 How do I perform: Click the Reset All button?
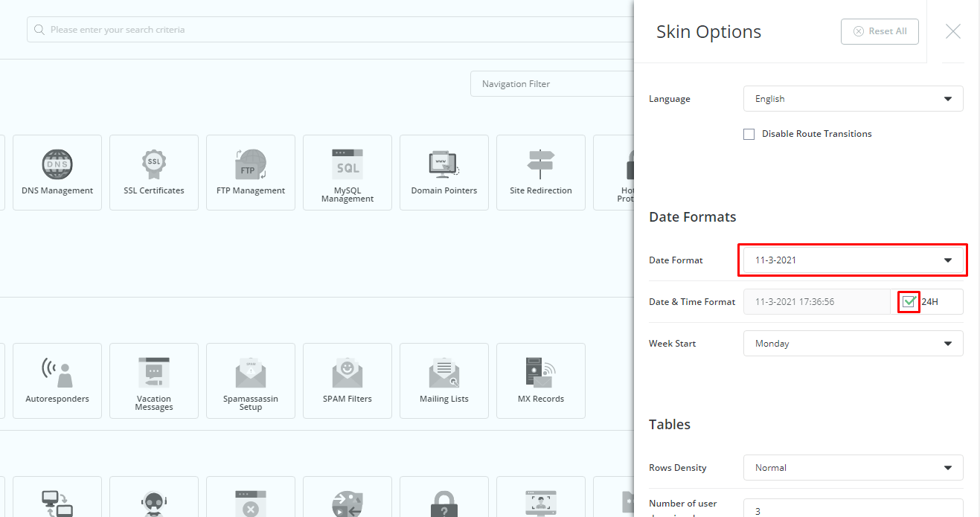click(880, 31)
